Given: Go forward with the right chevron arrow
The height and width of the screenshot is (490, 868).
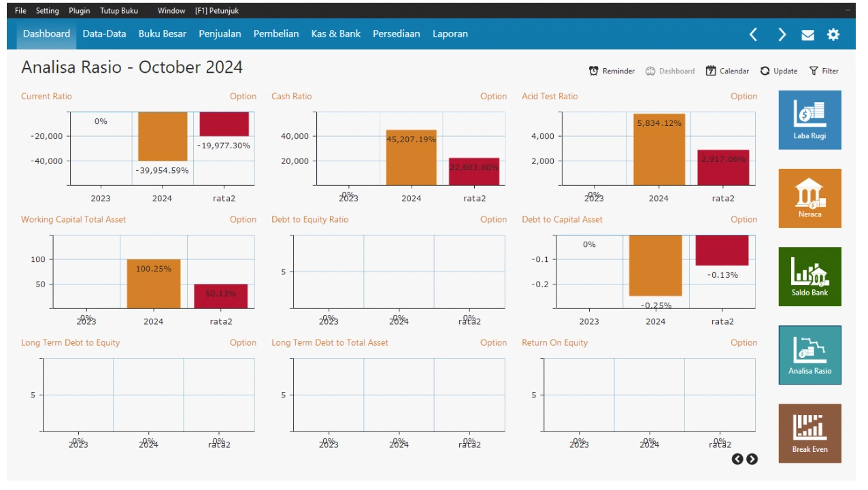Looking at the screenshot, I should click(x=782, y=35).
